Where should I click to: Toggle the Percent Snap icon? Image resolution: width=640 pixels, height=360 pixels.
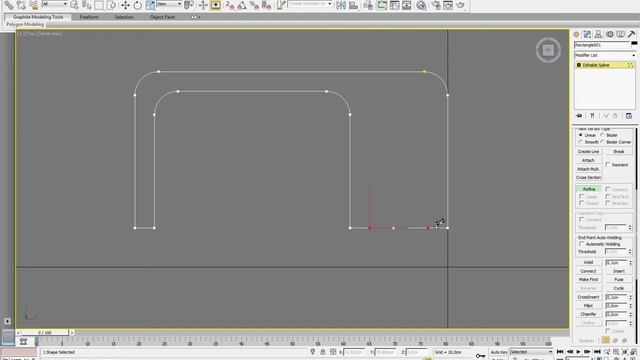[254, 5]
